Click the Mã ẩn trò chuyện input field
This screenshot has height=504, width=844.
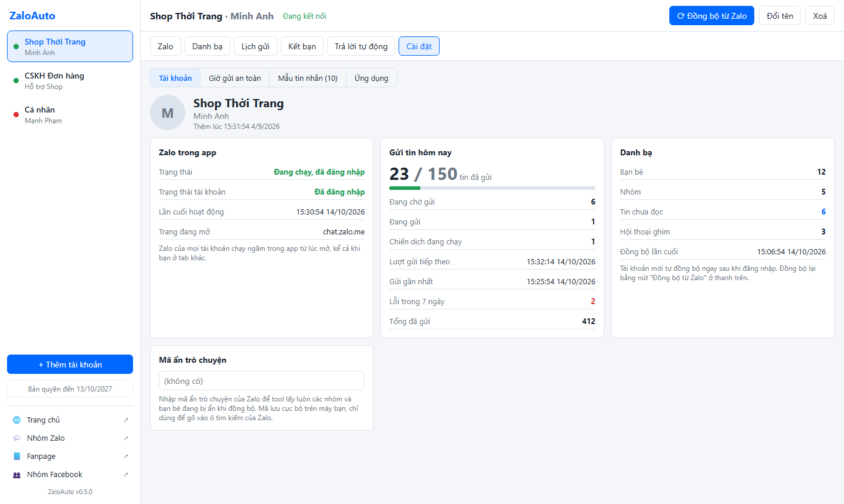click(261, 381)
